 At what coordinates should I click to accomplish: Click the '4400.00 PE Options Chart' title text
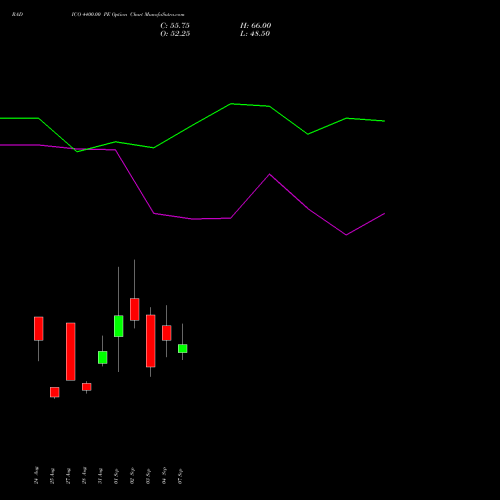pos(113,15)
